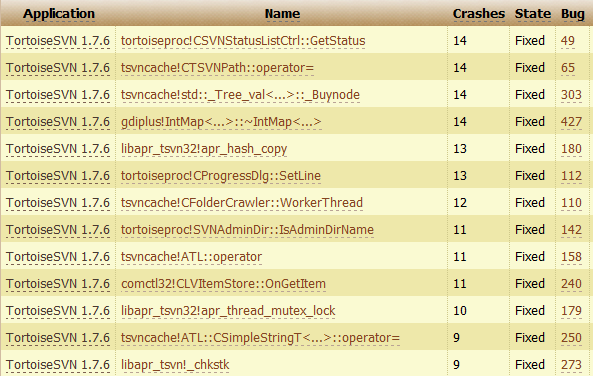Click TortoiseSVN 1.7.6 in CTSVNPath::operator= row

point(58,68)
